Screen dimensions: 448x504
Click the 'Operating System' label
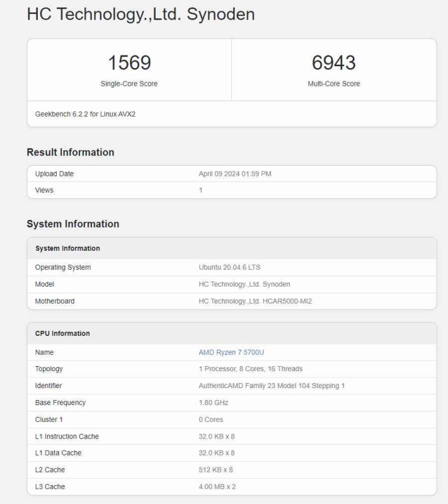pos(63,267)
